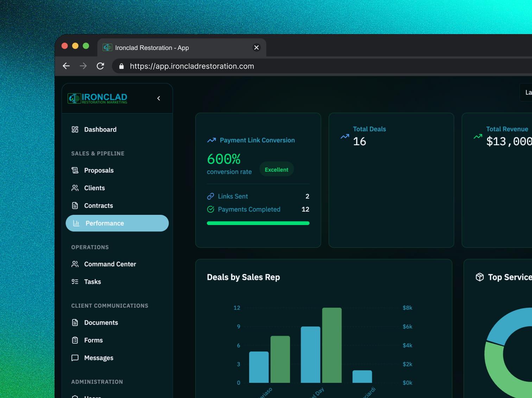Click the OPERATIONS section header
The width and height of the screenshot is (532, 398).
(90, 247)
